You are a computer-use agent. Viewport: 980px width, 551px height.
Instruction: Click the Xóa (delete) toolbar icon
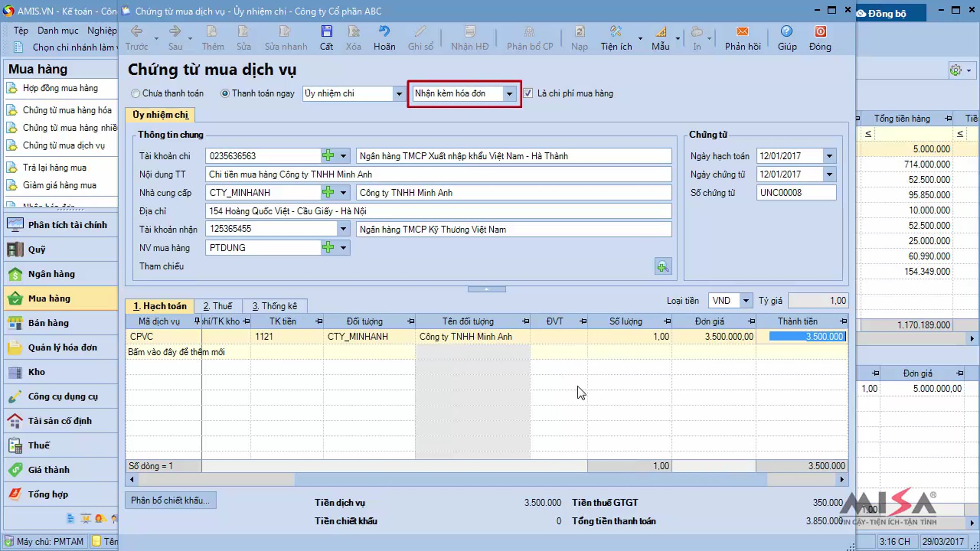[x=353, y=32]
